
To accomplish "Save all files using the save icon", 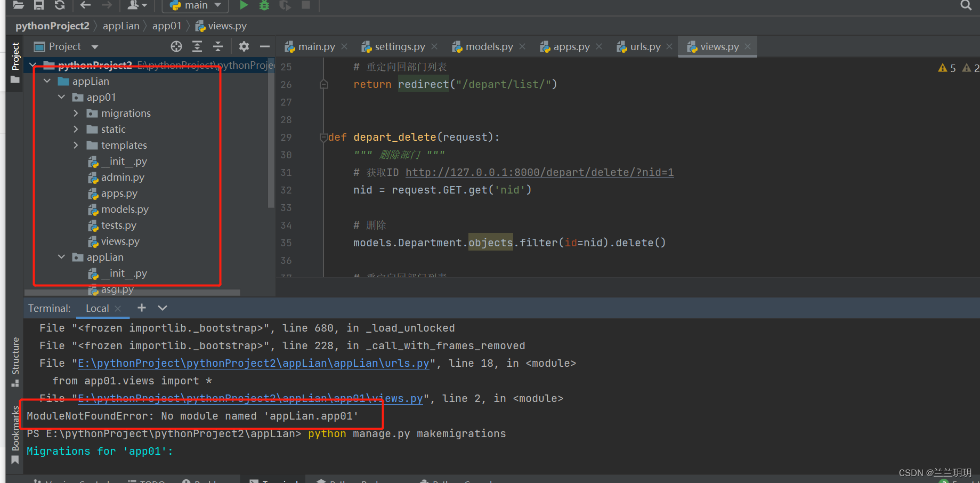I will [38, 5].
